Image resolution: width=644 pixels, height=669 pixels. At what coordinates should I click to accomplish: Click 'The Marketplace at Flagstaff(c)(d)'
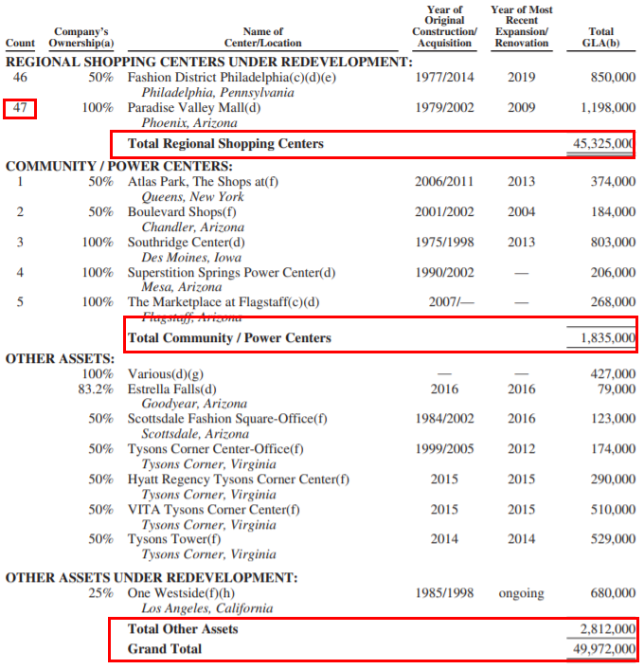(224, 302)
